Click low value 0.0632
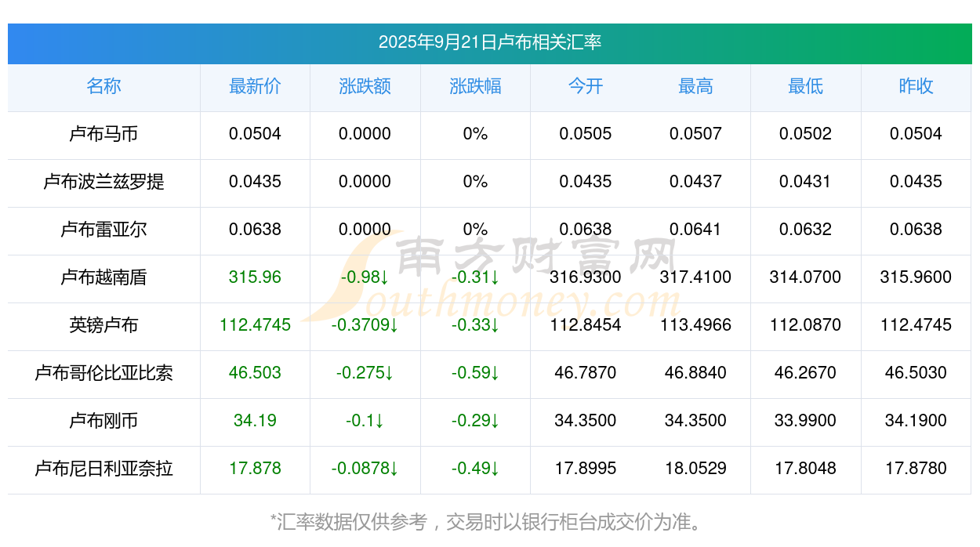This screenshot has width=980, height=547. 806,230
